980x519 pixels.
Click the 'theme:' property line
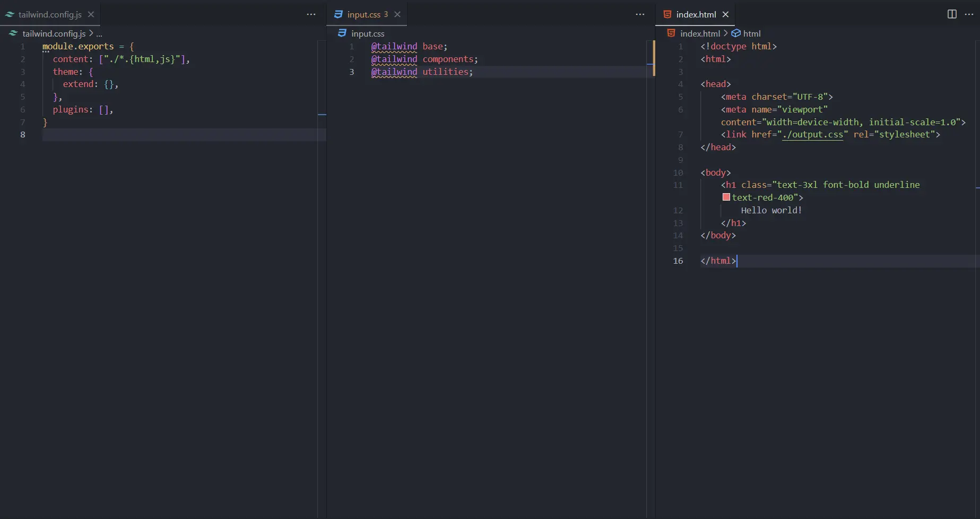(x=73, y=72)
